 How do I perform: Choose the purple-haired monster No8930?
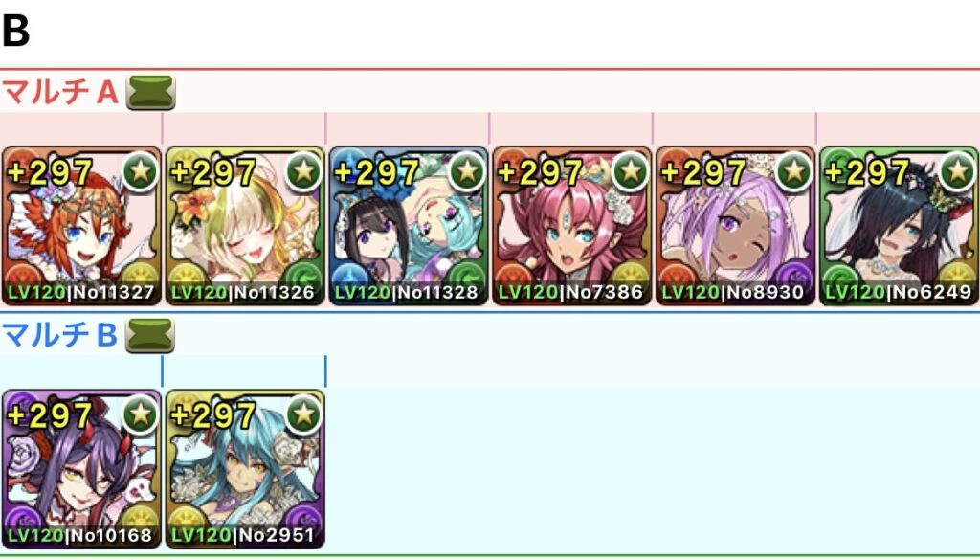point(736,226)
